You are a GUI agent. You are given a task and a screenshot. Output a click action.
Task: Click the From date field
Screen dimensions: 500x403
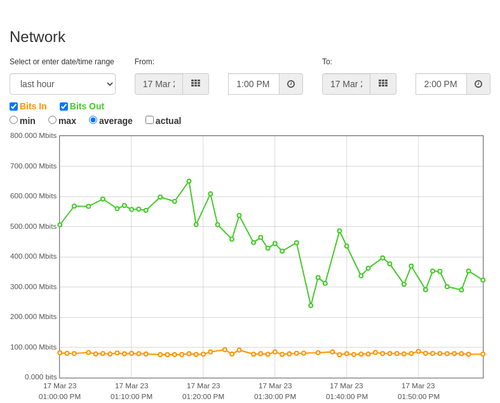[x=159, y=84]
